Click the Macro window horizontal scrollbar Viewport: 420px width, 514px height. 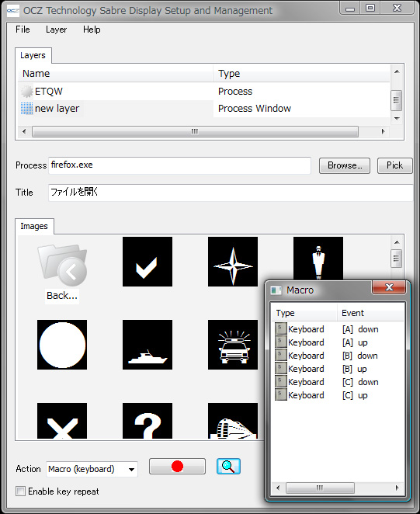pyautogui.click(x=338, y=488)
